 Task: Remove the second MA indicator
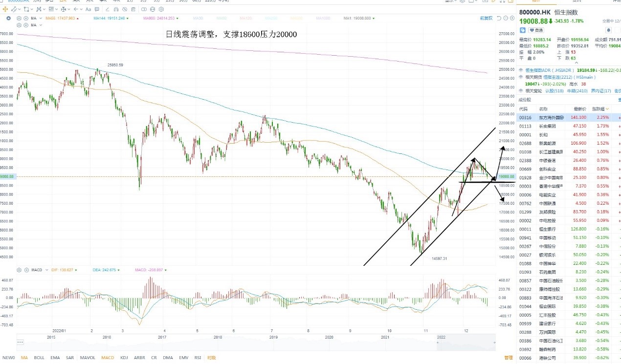tap(25, 25)
